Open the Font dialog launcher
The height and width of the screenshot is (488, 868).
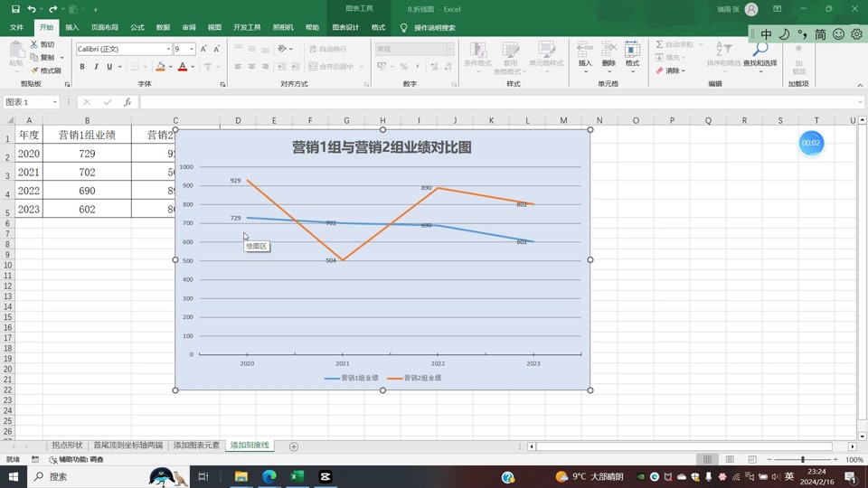pyautogui.click(x=222, y=84)
